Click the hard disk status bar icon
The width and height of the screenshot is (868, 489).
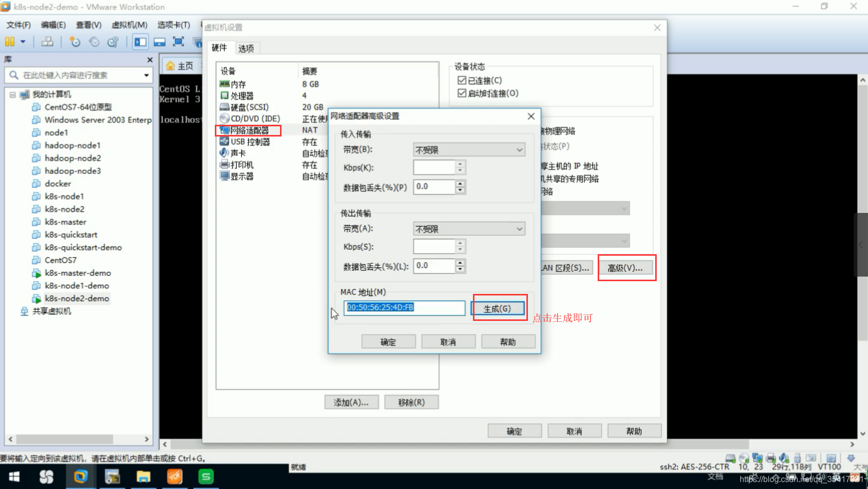(731, 458)
